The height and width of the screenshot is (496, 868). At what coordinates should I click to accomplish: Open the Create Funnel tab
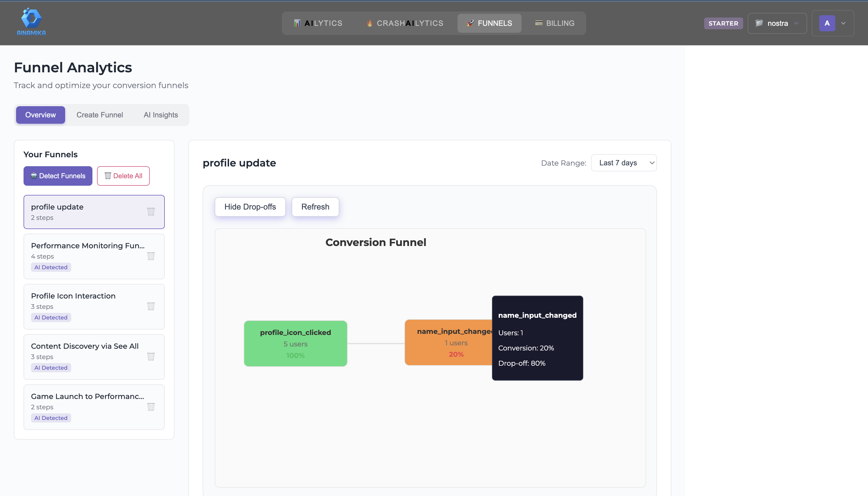pos(100,115)
